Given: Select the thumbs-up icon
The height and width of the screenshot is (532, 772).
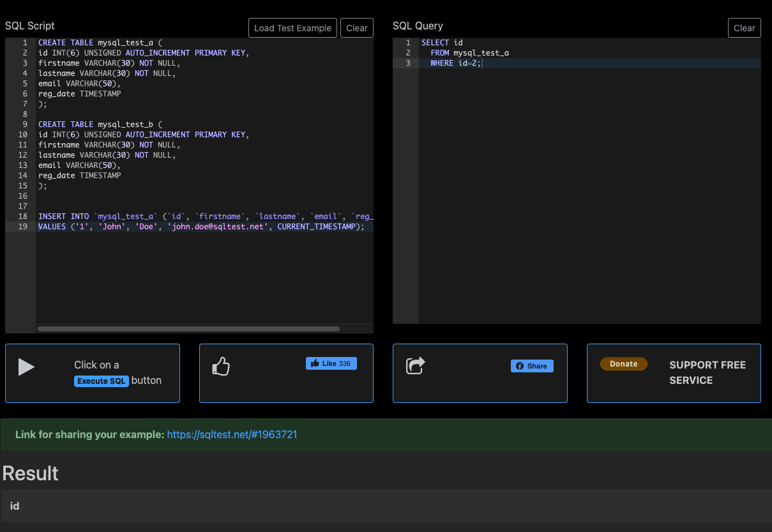Looking at the screenshot, I should tap(222, 366).
